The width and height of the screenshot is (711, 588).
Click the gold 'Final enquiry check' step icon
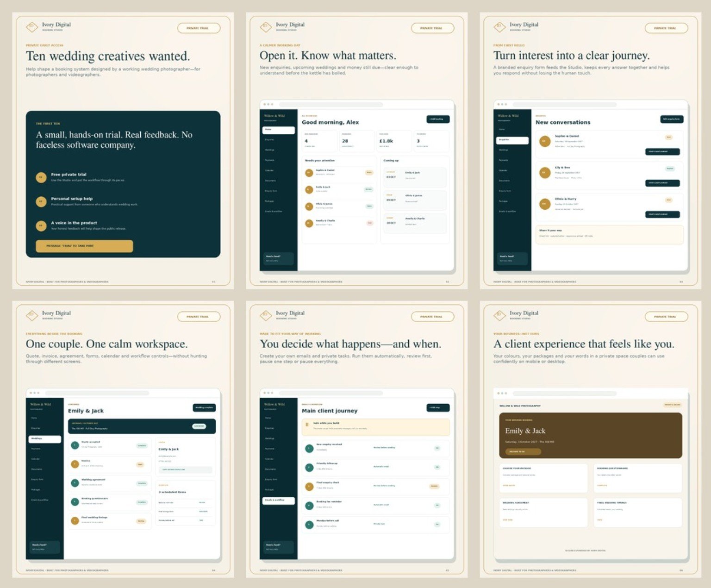pyautogui.click(x=309, y=487)
